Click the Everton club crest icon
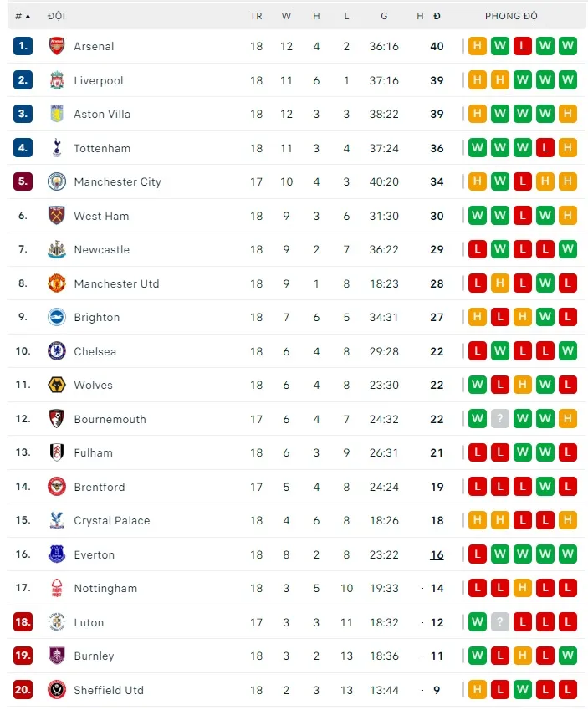 pos(57,554)
